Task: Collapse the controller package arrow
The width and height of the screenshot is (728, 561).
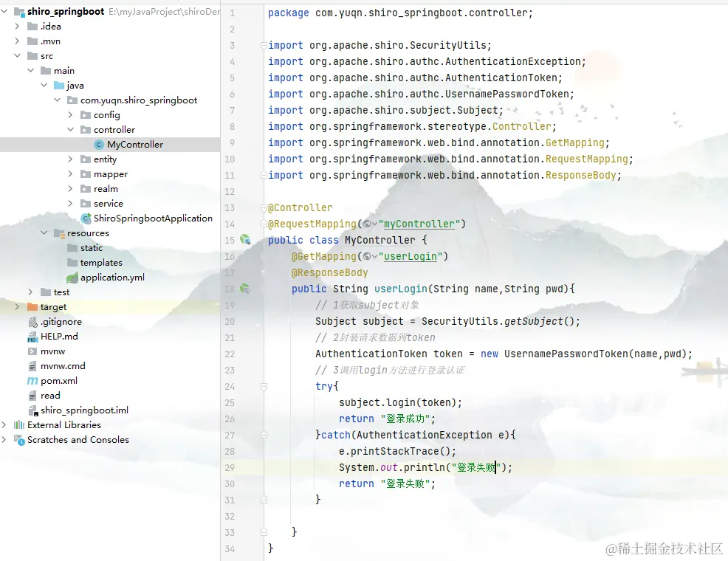Action: (70, 129)
